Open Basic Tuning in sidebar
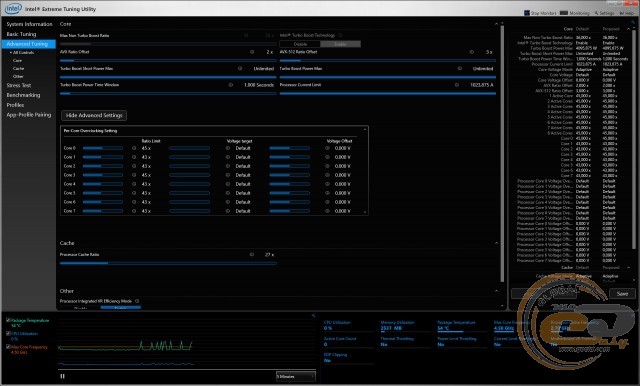This screenshot has height=386, width=640. click(x=21, y=34)
